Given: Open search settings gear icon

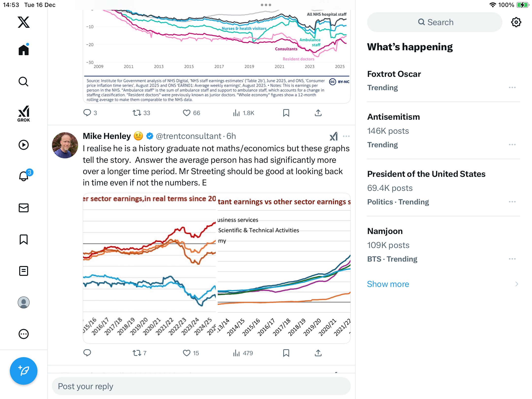Looking at the screenshot, I should coord(516,22).
